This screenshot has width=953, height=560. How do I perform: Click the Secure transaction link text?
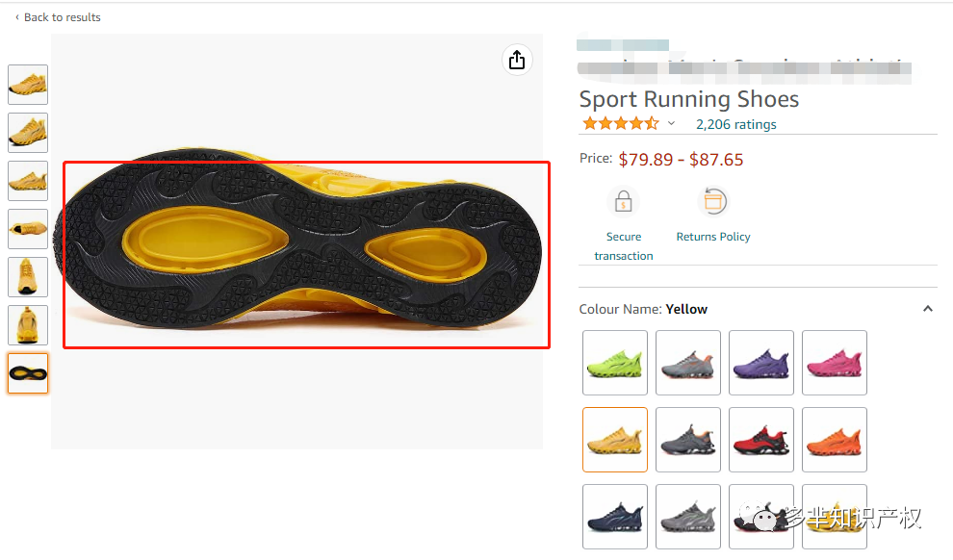(624, 246)
